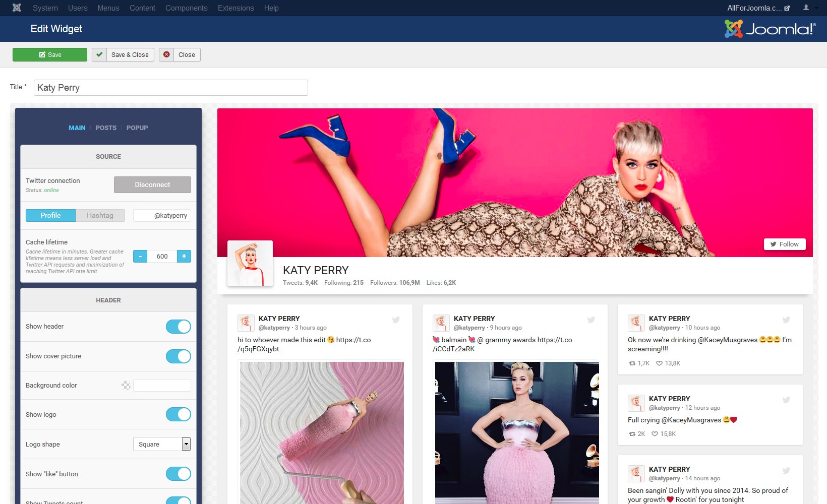
Task: Increase cache lifetime with plus button
Action: pos(184,256)
